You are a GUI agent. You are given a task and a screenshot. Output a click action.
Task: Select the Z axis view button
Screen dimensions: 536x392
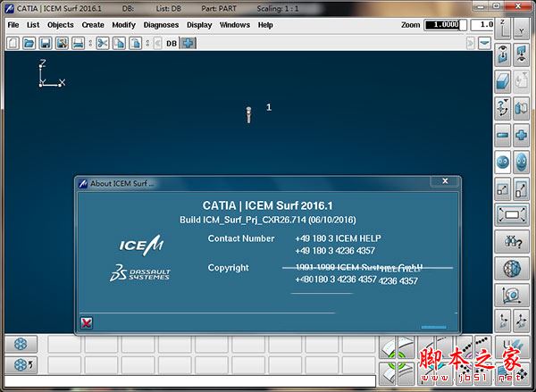[502, 29]
